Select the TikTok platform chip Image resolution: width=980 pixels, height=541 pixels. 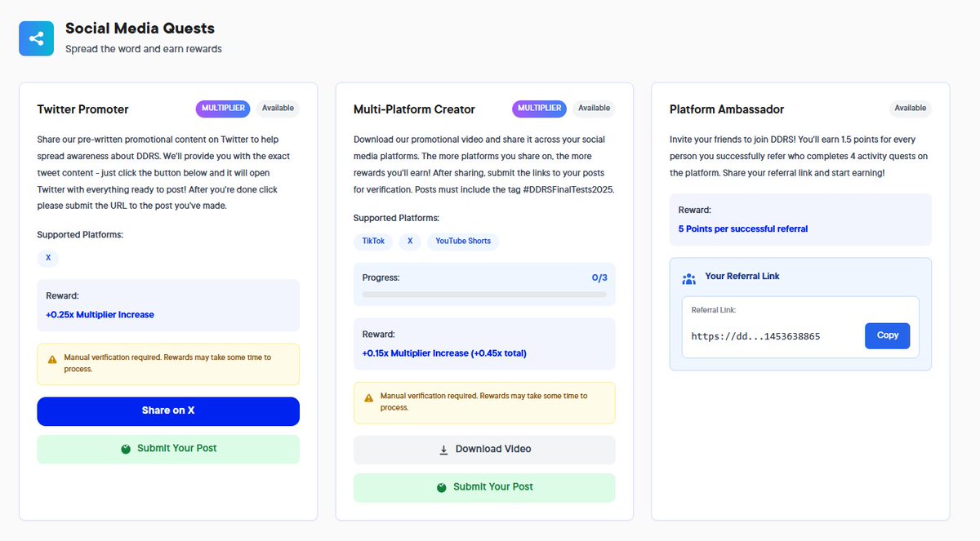click(373, 242)
